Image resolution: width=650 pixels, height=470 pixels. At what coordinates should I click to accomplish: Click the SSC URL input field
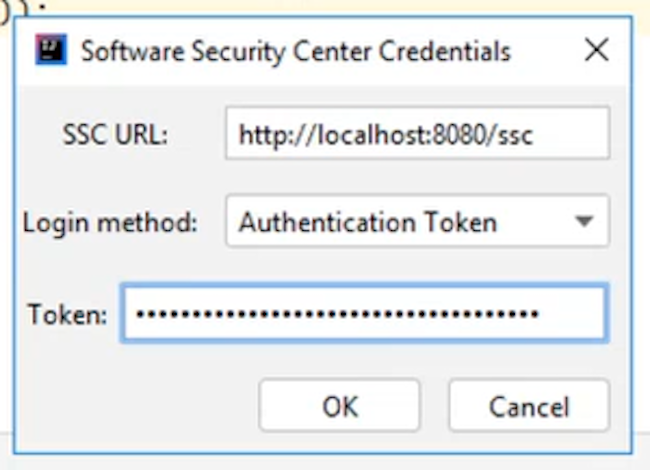click(x=416, y=134)
